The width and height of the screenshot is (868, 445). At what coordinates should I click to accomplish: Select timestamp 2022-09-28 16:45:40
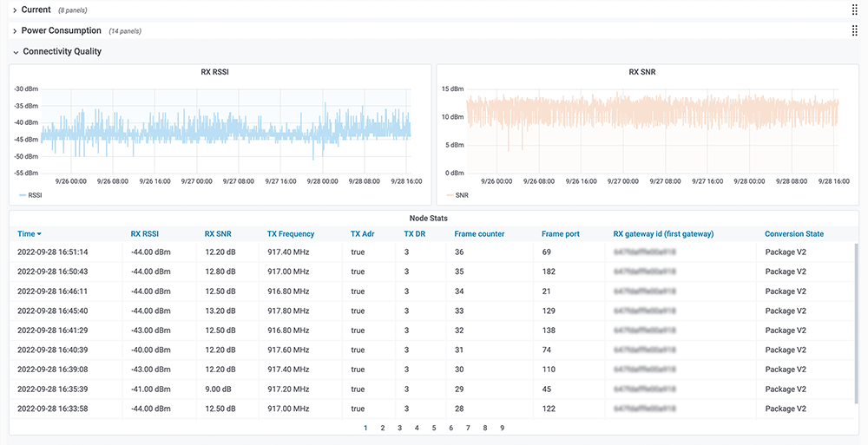(53, 311)
